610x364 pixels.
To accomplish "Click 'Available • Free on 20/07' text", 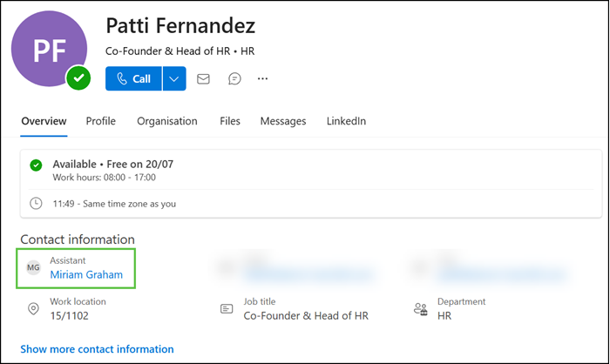I will click(x=113, y=164).
